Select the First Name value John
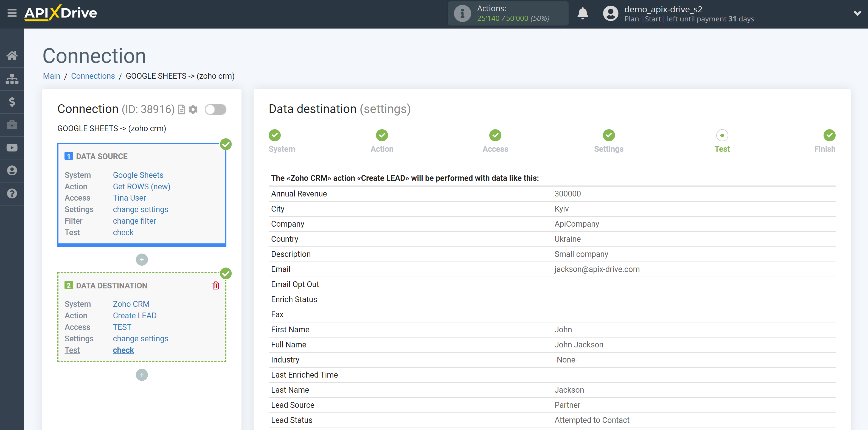Image resolution: width=868 pixels, height=430 pixels. [x=563, y=330]
